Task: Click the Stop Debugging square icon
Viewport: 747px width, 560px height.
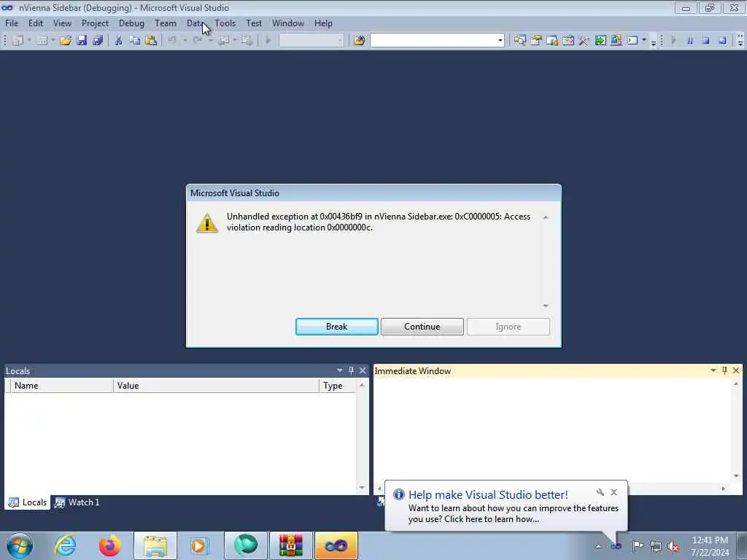Action: click(x=706, y=41)
